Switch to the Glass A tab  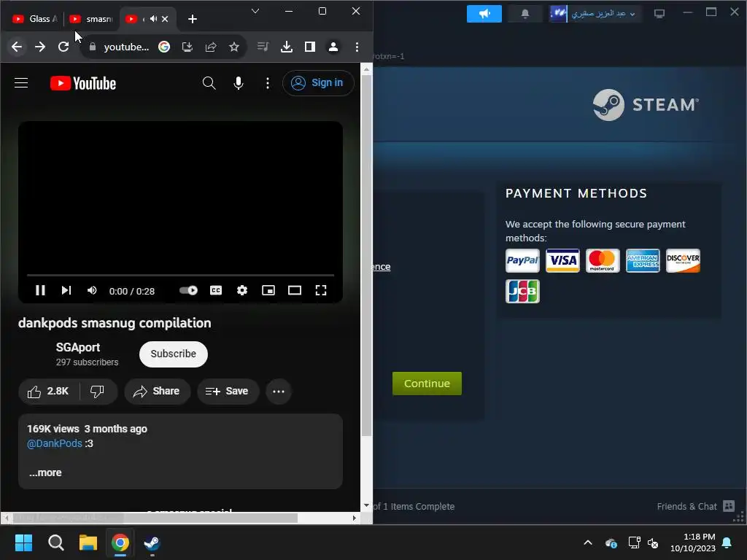(34, 18)
